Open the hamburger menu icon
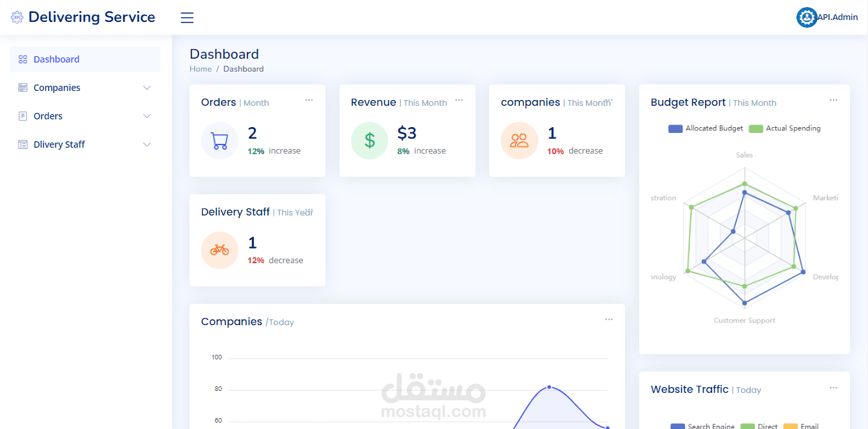The width and height of the screenshot is (868, 429). 187,17
